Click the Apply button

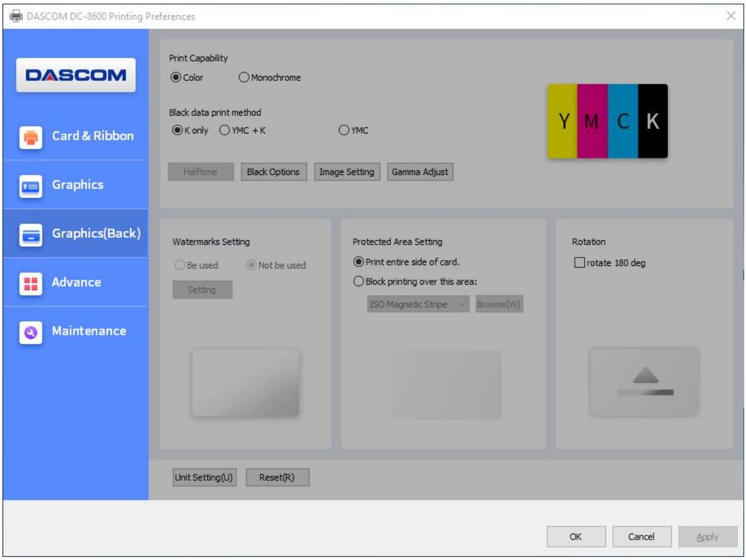point(707,537)
